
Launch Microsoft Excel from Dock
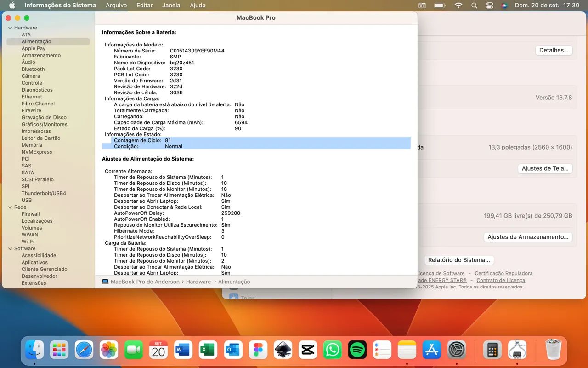pyautogui.click(x=208, y=350)
